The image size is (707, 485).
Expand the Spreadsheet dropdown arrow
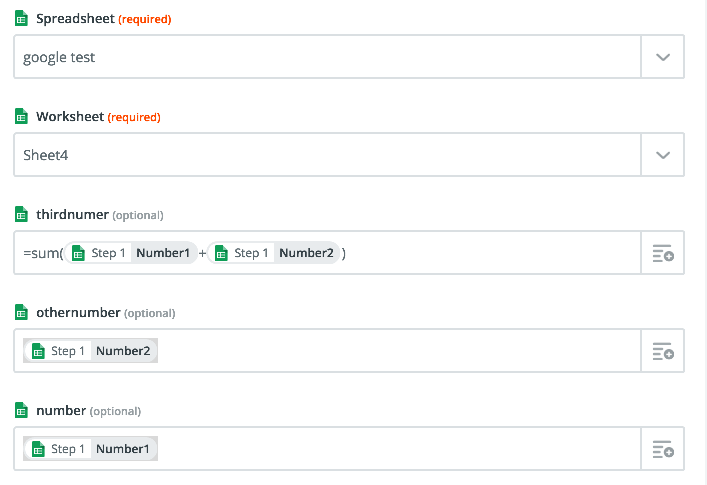click(663, 57)
